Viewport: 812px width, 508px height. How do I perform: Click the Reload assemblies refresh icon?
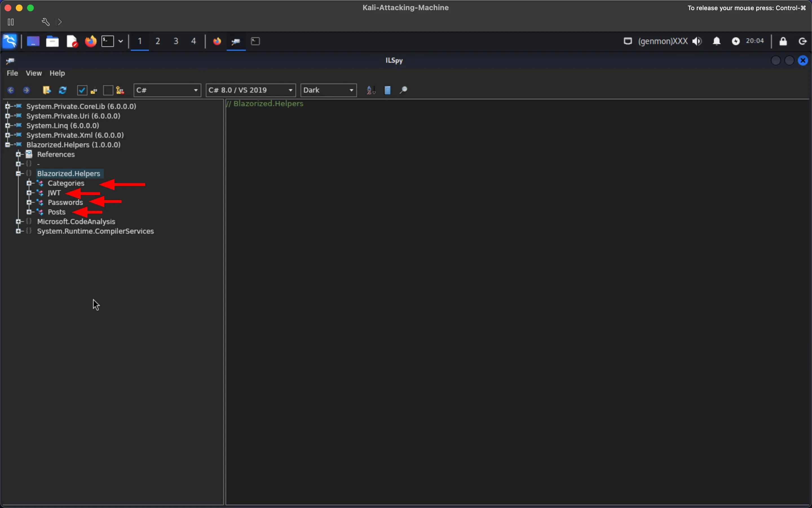coord(63,90)
